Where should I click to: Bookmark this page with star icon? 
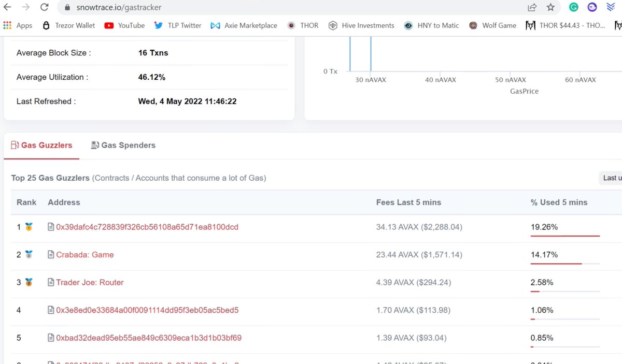click(550, 8)
